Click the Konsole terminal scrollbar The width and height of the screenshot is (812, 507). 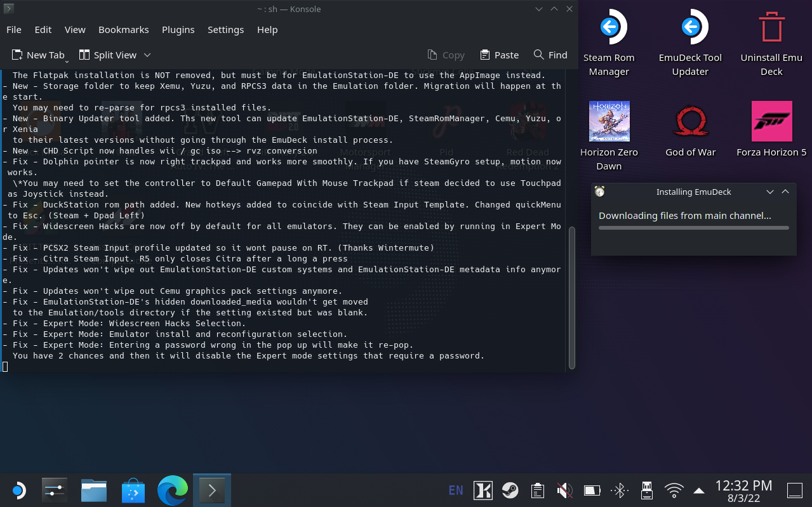click(x=571, y=298)
